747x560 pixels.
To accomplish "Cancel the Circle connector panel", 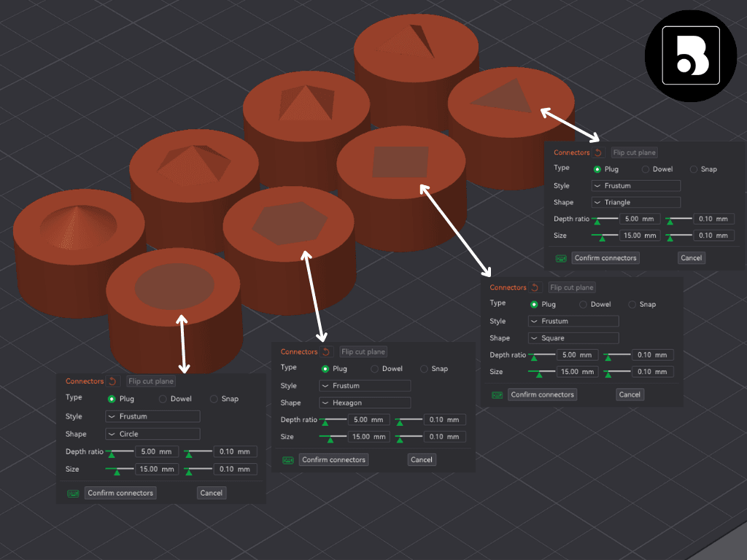I will [211, 494].
